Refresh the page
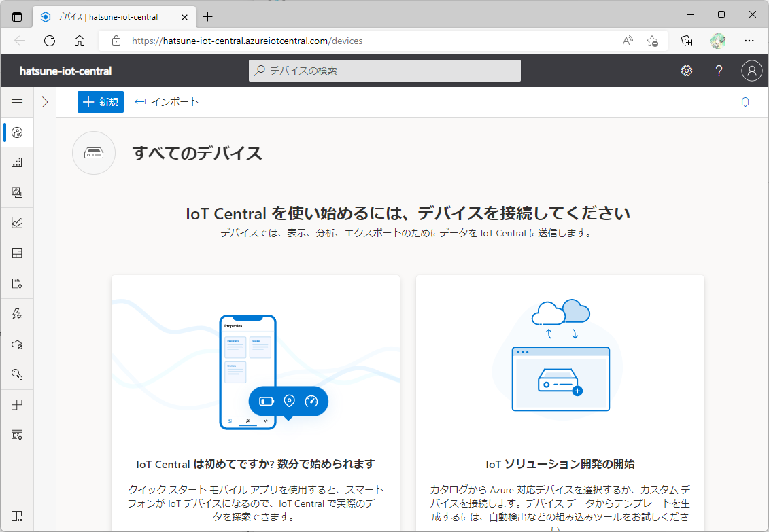769x532 pixels. (x=50, y=41)
